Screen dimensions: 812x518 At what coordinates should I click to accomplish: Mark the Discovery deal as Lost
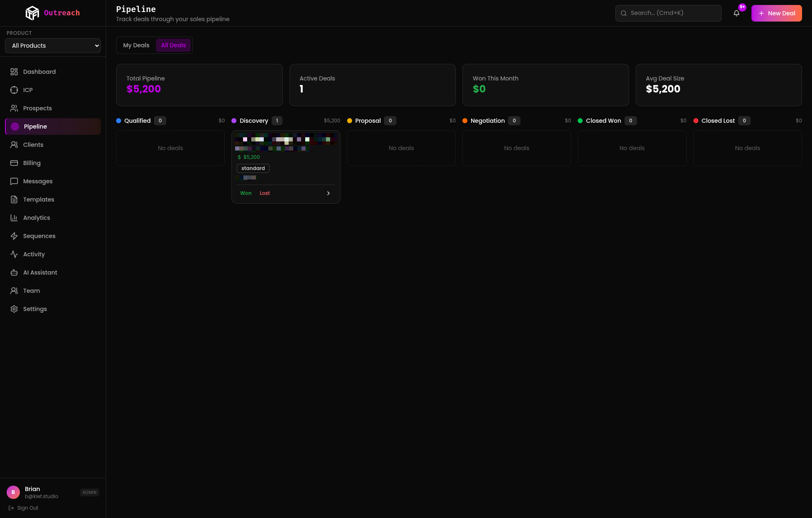click(265, 193)
